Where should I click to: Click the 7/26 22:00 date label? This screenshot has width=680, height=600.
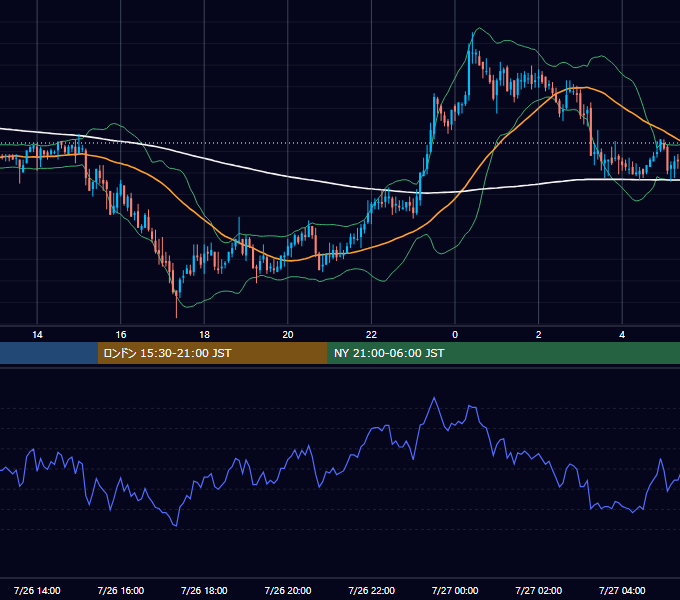pyautogui.click(x=372, y=590)
